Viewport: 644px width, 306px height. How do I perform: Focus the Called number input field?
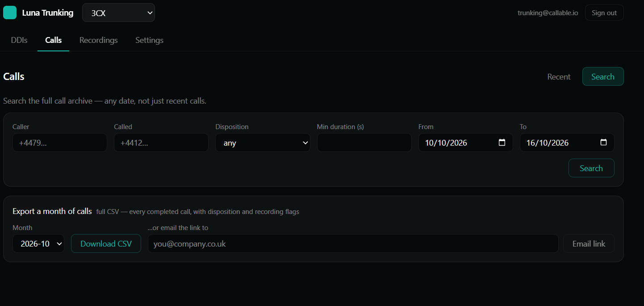click(161, 143)
